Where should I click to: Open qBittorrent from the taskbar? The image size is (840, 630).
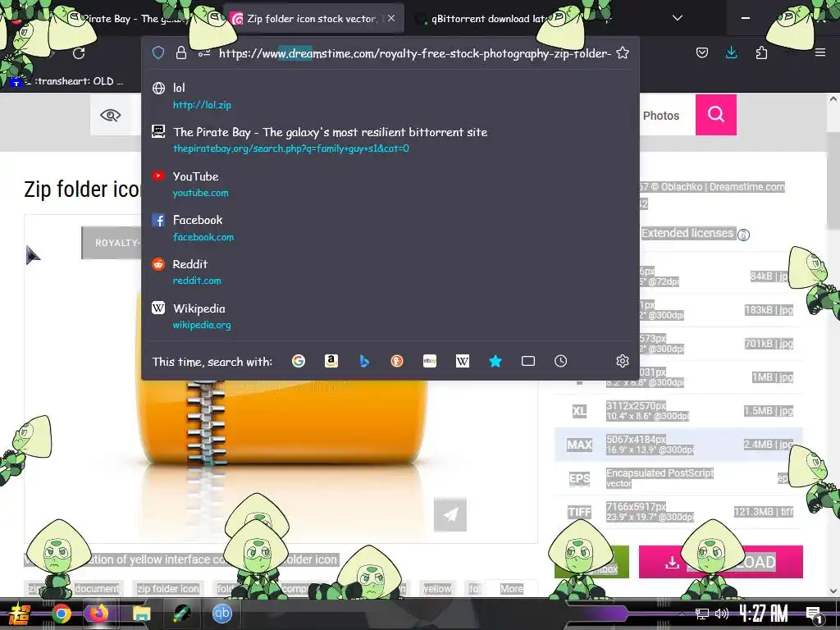[x=221, y=614]
